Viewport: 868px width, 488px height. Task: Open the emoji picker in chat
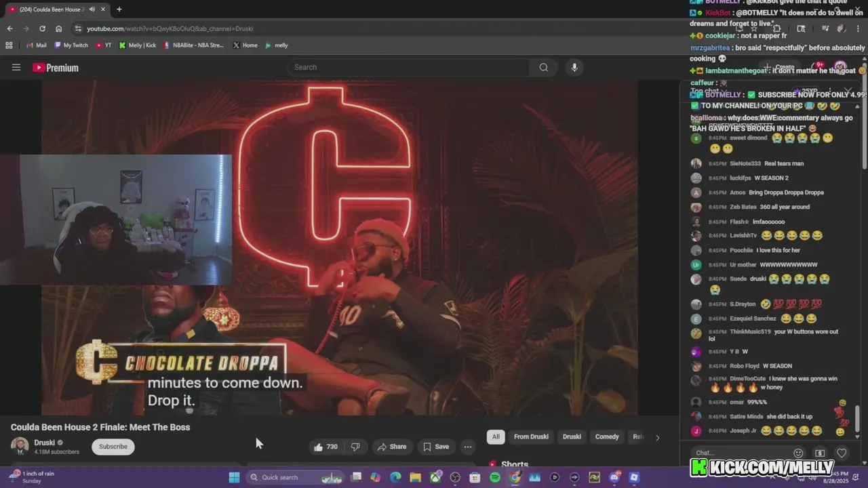(798, 453)
